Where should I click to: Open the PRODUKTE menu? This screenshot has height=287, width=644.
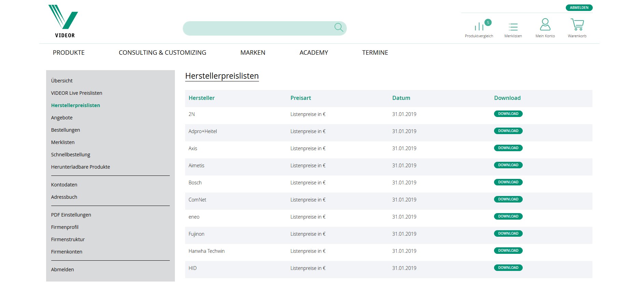coord(69,53)
